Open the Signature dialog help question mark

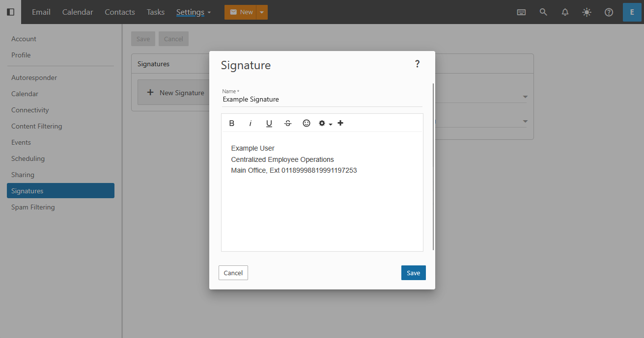417,64
